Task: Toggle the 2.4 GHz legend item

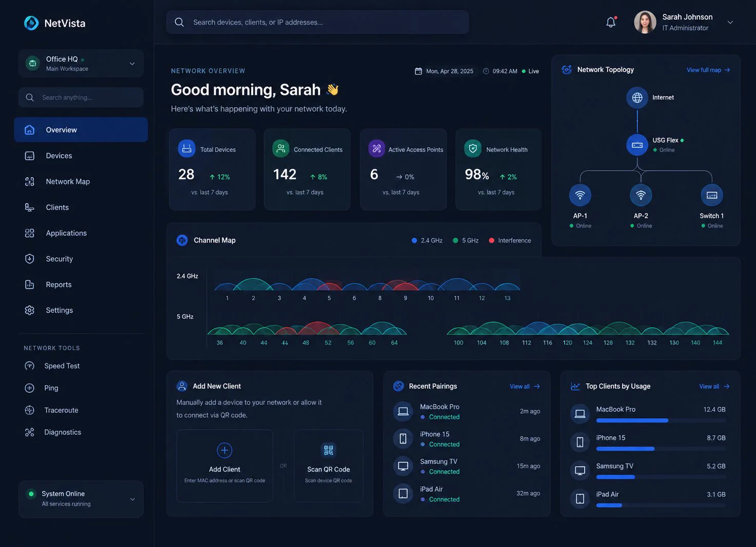Action: 427,240
